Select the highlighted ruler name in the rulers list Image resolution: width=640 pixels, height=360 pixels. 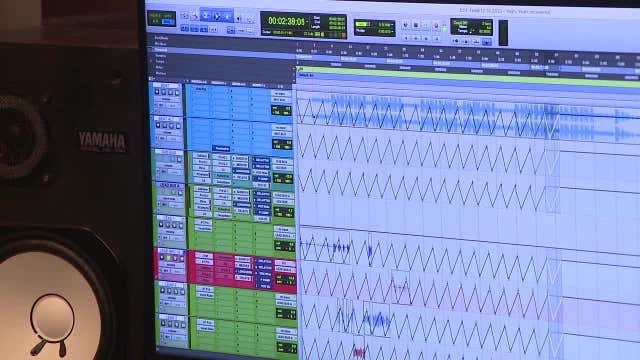[x=160, y=50]
